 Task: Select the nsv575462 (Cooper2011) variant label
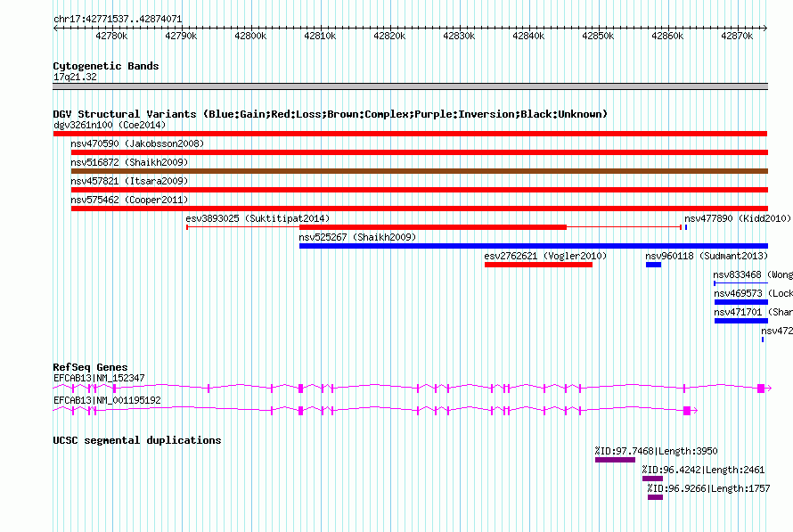point(129,201)
